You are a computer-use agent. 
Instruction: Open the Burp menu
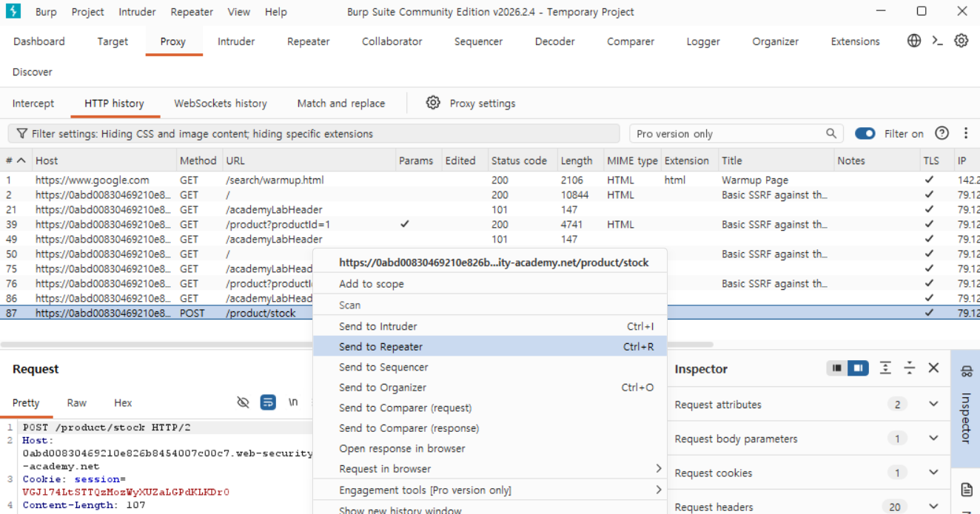pyautogui.click(x=46, y=12)
